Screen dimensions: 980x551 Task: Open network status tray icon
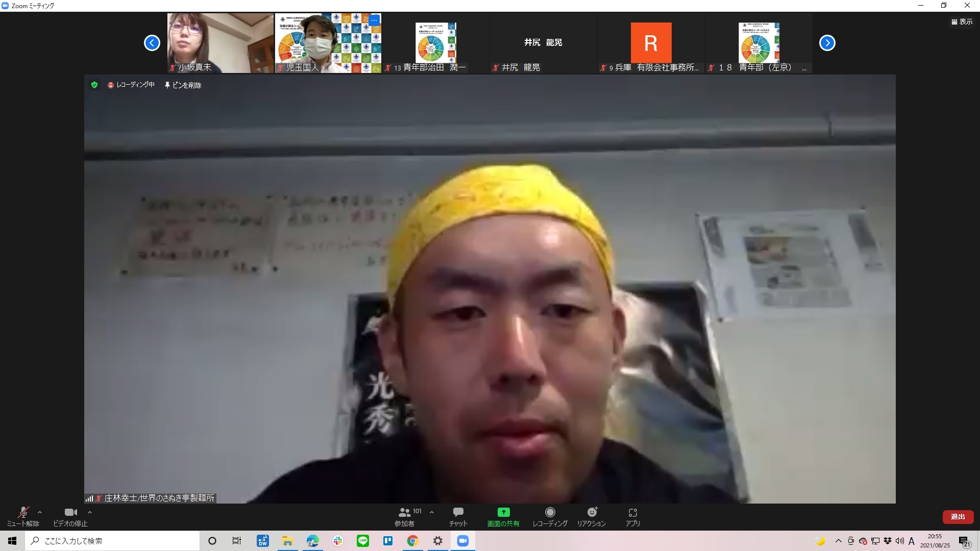coord(875,541)
